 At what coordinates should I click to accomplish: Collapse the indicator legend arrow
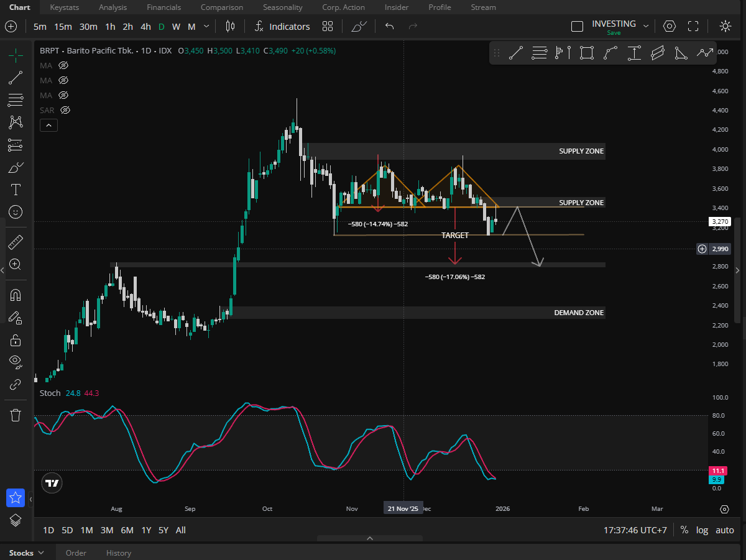(x=48, y=125)
